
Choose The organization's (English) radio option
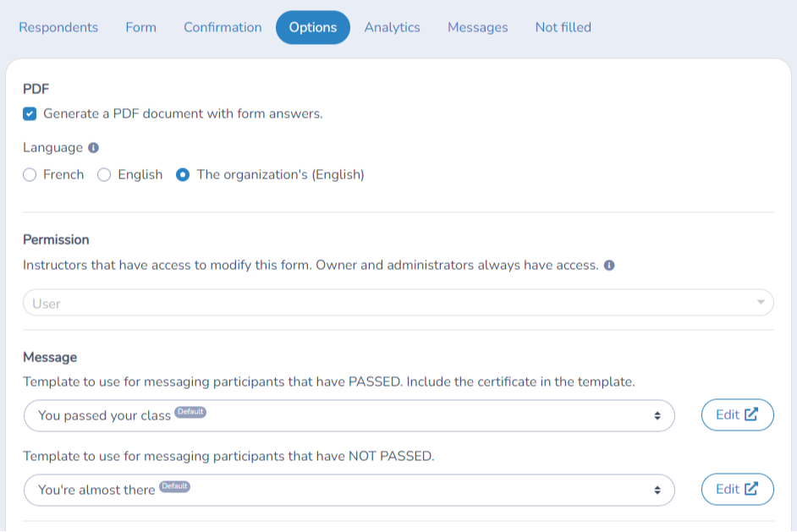tap(183, 175)
